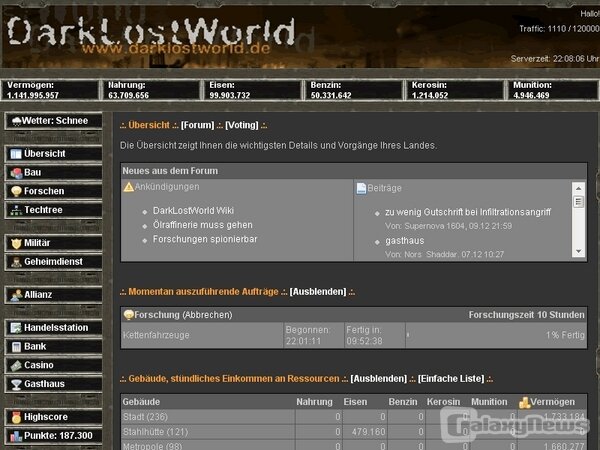Cancel research via Abbrechen link
Viewport: 600px width, 450px height.
click(207, 315)
